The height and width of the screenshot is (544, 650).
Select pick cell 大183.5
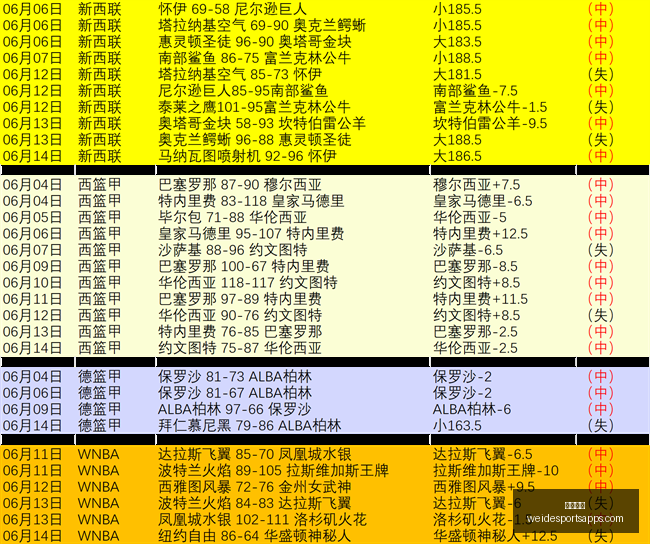pyautogui.click(x=457, y=41)
